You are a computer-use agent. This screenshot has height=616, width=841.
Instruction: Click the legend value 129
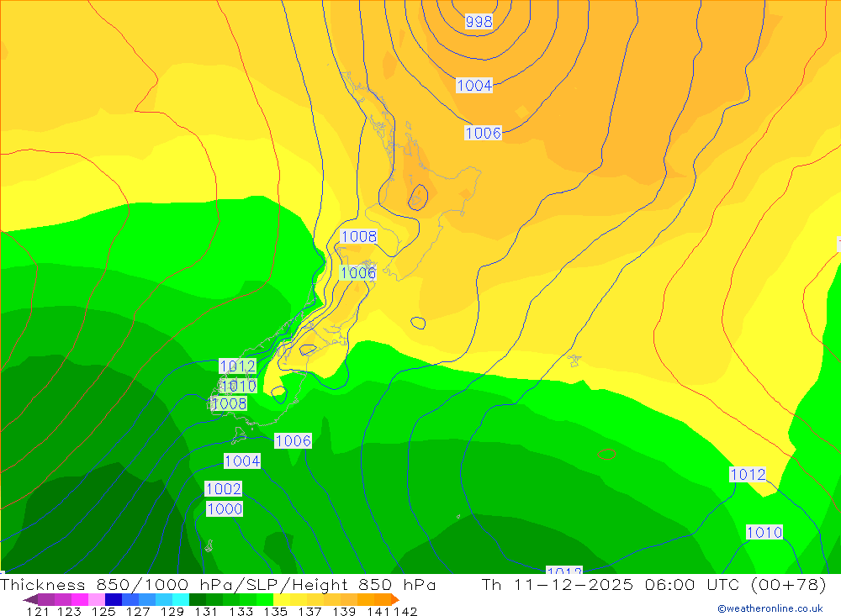point(172,612)
